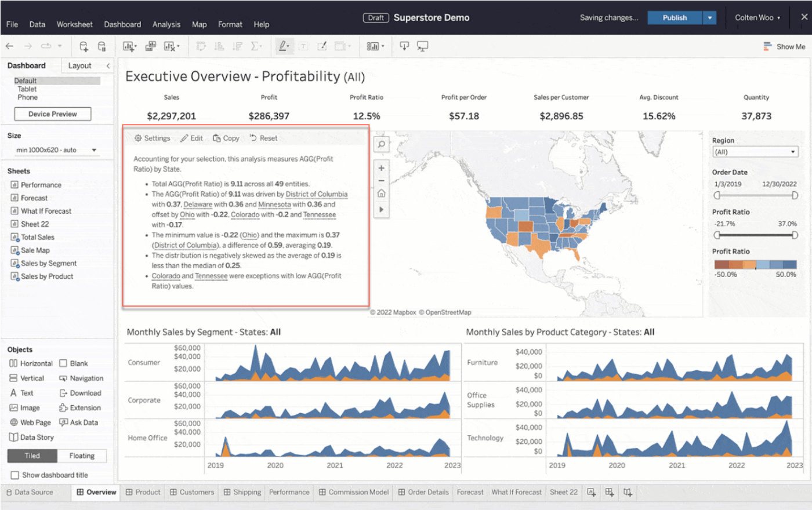Click the Publish button
The height and width of the screenshot is (510, 812).
pyautogui.click(x=675, y=18)
